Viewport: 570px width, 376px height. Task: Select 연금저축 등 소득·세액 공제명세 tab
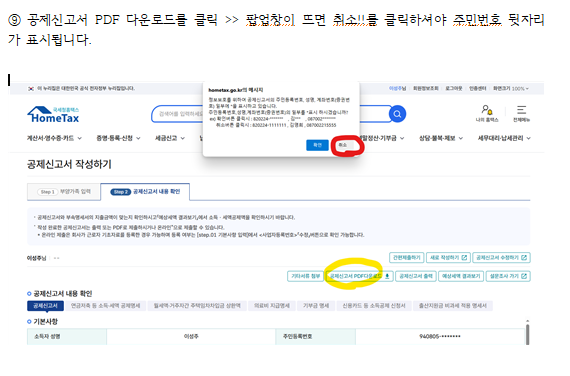pyautogui.click(x=105, y=306)
